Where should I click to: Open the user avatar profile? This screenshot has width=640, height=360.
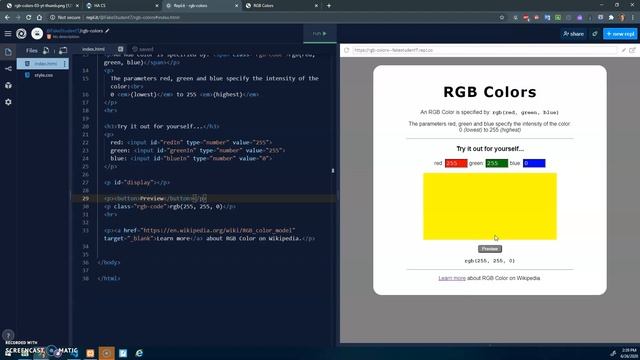click(37, 33)
